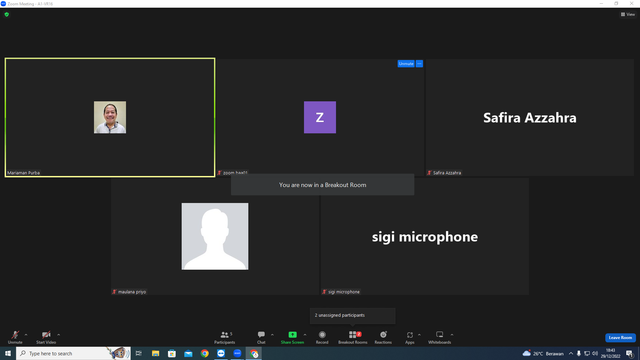Viewport: 640px width, 360px height.
Task: Turn on camera with Start Video
Action: click(x=46, y=337)
